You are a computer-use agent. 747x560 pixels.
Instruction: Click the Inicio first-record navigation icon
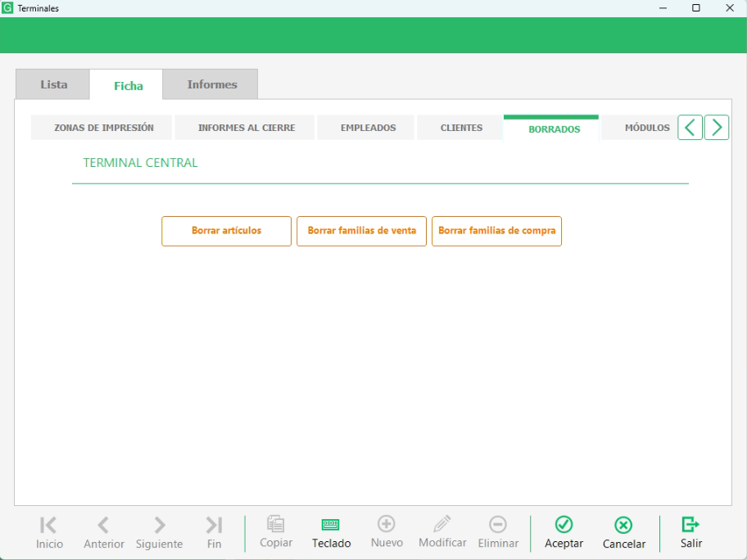pyautogui.click(x=48, y=526)
